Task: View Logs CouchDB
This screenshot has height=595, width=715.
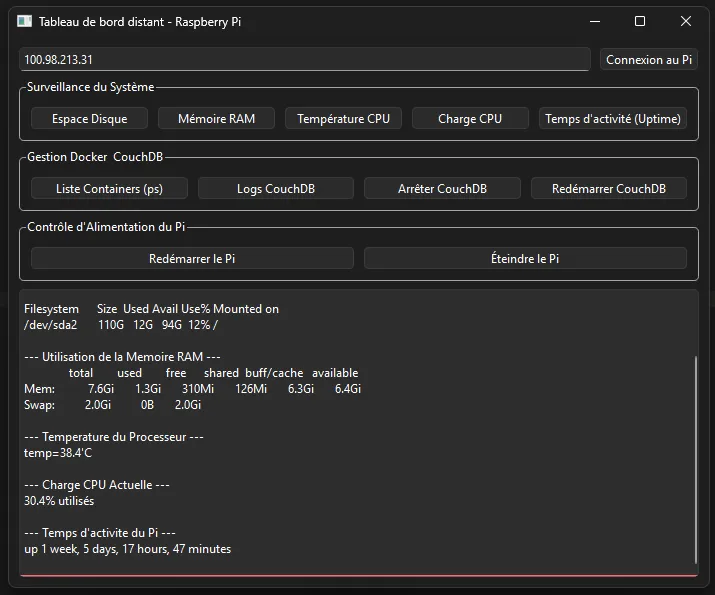Action: coord(276,188)
